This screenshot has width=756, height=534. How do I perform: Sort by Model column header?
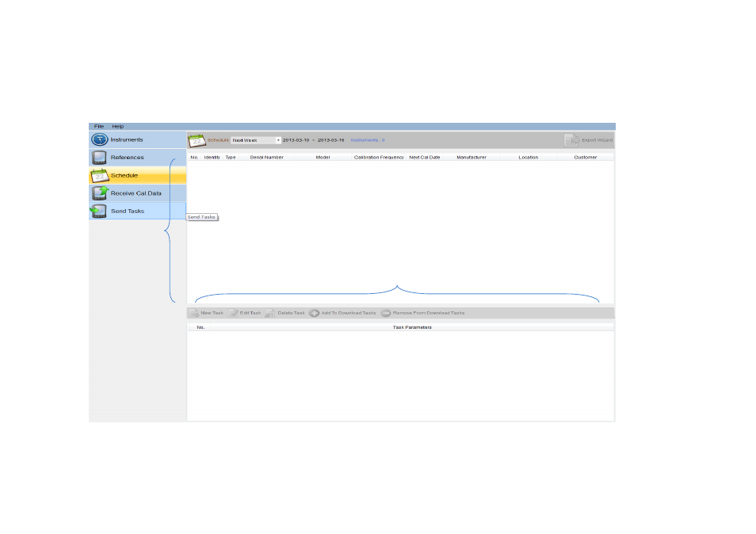(323, 158)
